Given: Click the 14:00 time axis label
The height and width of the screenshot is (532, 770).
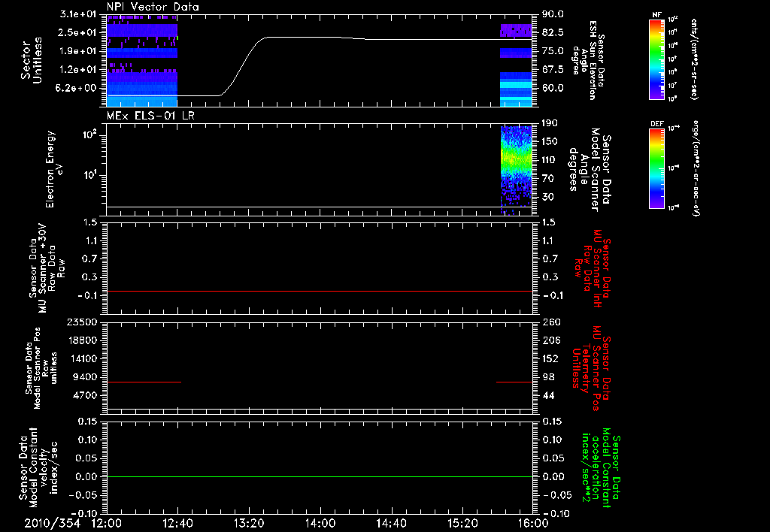Looking at the screenshot, I should [x=320, y=523].
